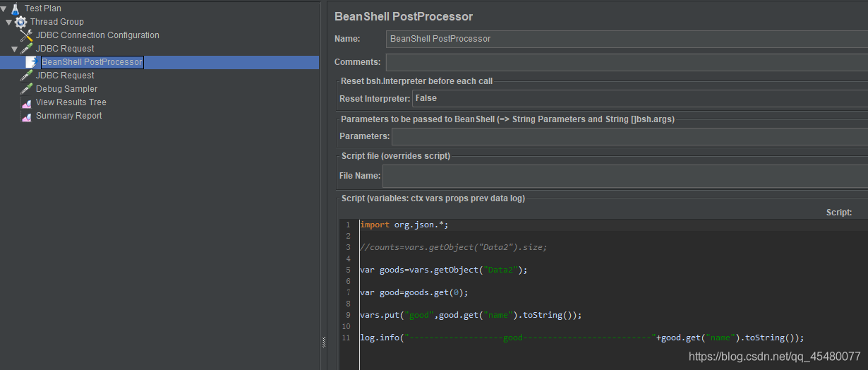868x370 pixels.
Task: Click the first JDBC Request pipette icon
Action: pos(27,49)
